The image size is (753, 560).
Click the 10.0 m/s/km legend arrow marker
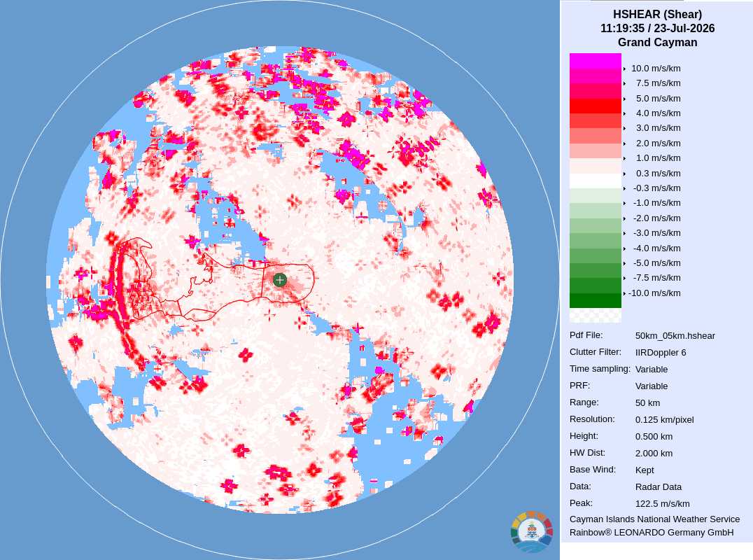tap(624, 69)
